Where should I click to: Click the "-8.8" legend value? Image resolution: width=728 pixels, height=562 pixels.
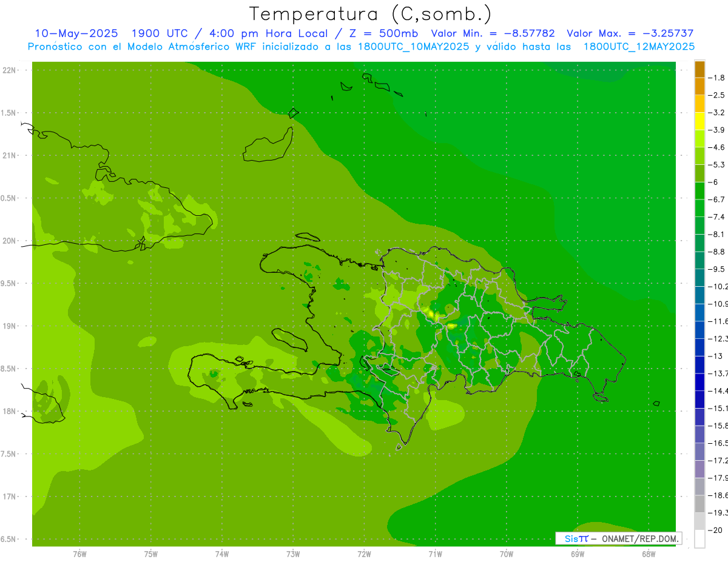tap(718, 251)
